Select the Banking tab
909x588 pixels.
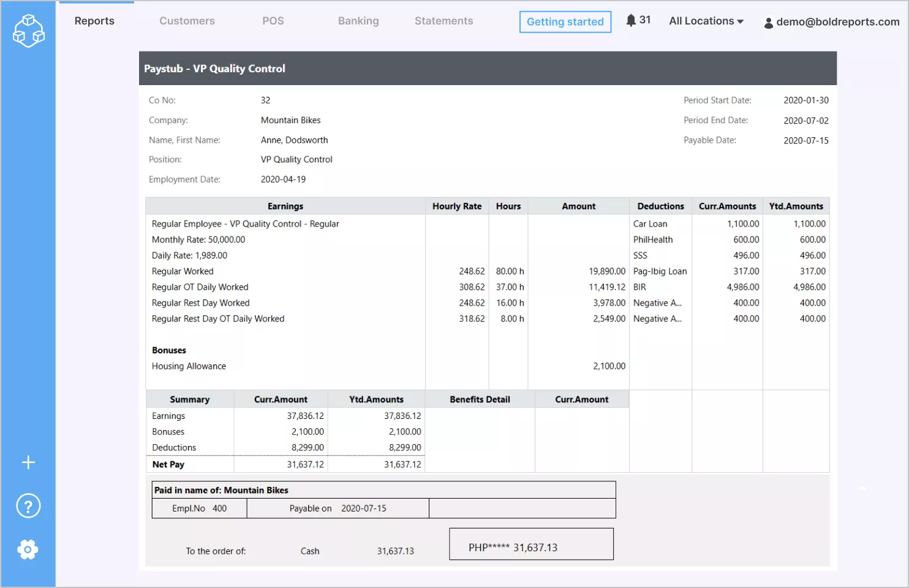point(358,21)
